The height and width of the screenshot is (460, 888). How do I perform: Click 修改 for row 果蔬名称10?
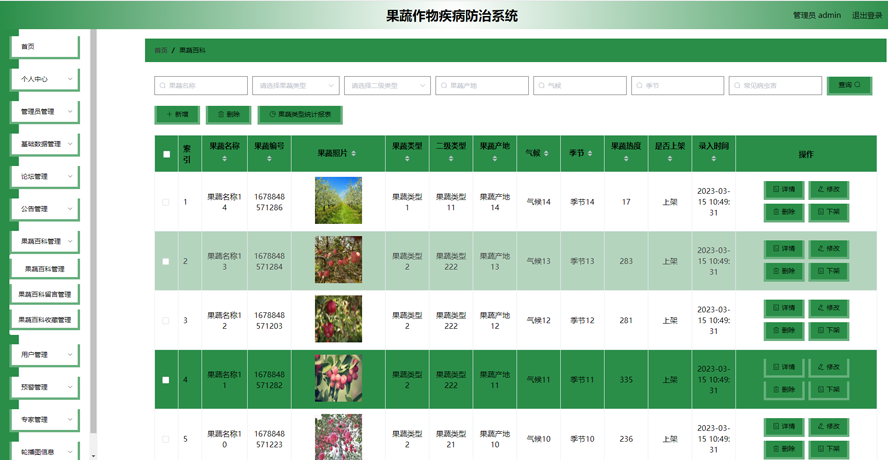829,427
